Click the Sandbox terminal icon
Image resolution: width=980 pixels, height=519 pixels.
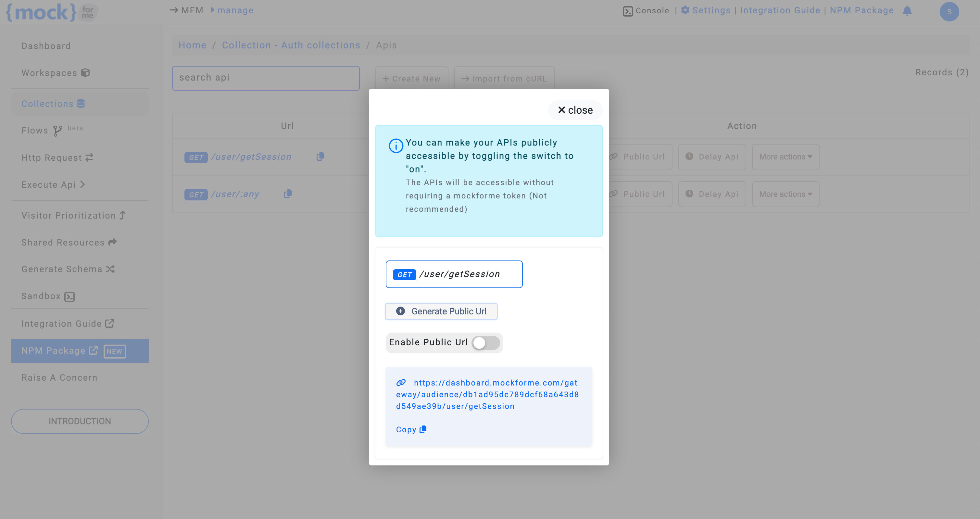click(x=69, y=297)
